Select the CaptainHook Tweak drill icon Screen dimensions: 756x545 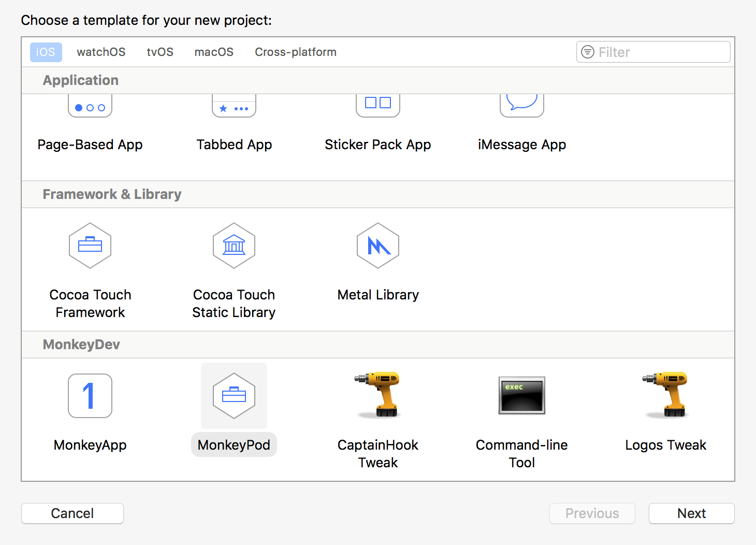coord(378,395)
